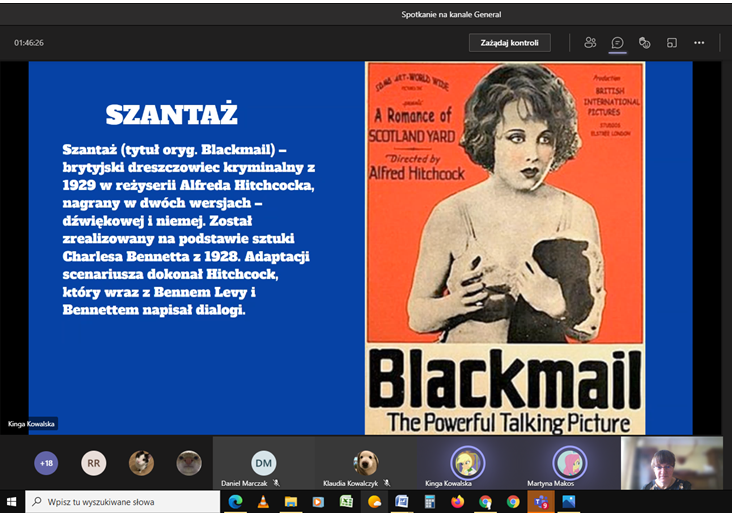Select Kinga Kowalska's participant avatar
Viewport: 732px width, 516px height.
click(x=467, y=463)
